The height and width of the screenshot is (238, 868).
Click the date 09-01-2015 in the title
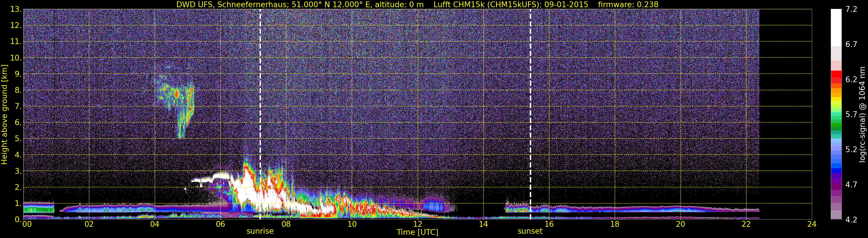coord(566,4)
